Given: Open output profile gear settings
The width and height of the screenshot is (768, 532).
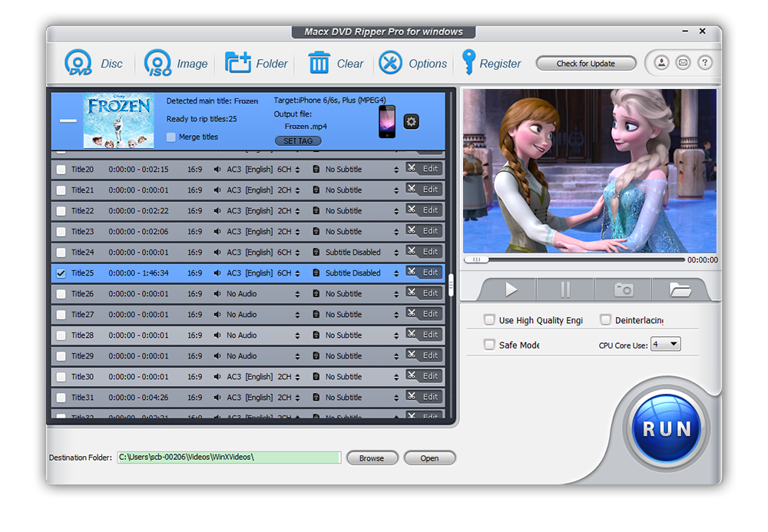Looking at the screenshot, I should pos(411,121).
